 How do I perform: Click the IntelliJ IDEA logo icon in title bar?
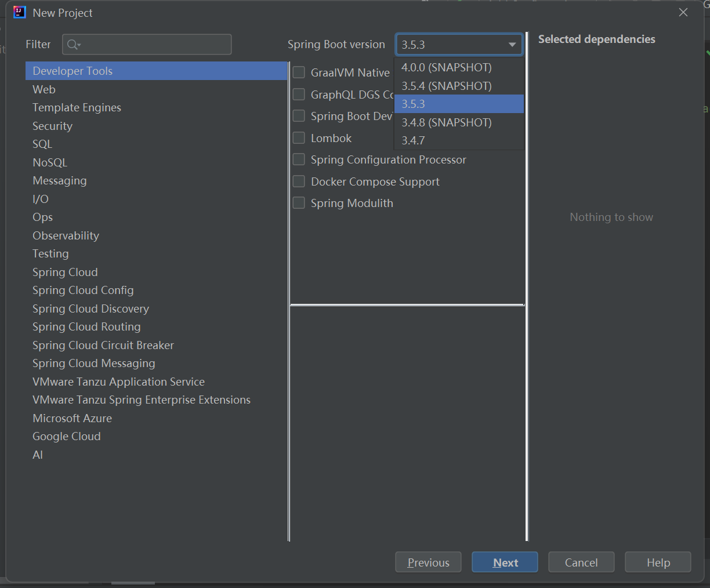click(x=20, y=12)
